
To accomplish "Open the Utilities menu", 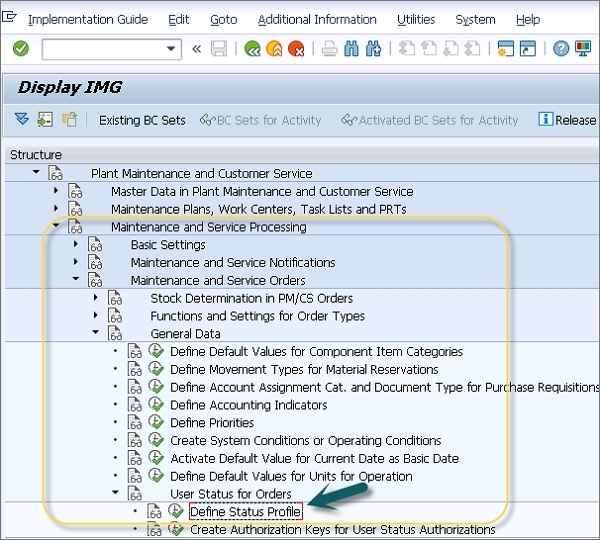I will [x=416, y=20].
